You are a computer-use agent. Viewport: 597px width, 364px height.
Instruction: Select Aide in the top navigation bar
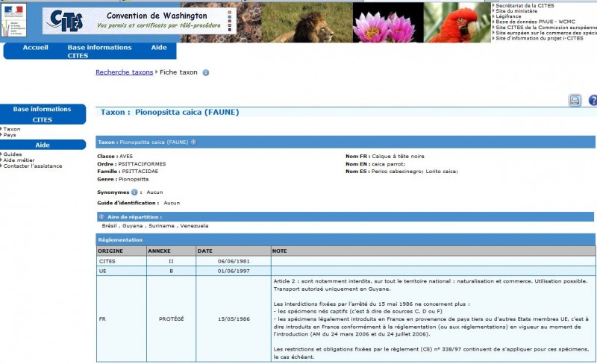tap(159, 48)
